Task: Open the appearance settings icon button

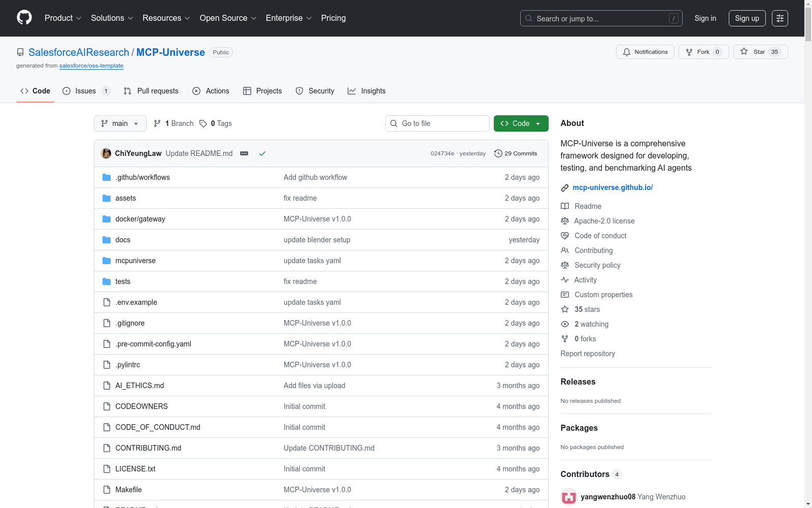Action: pyautogui.click(x=780, y=18)
